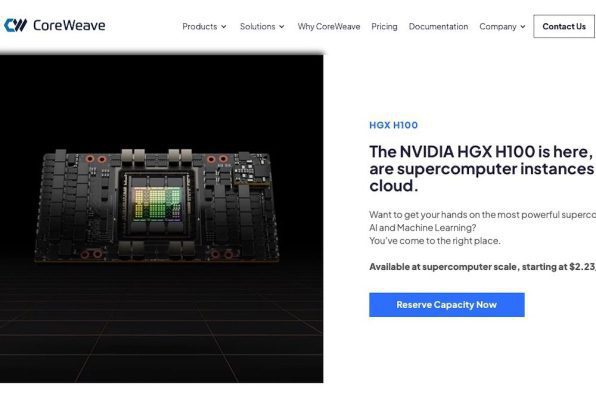Click the HGX H100 blue label
The height and width of the screenshot is (420, 596).
pos(393,125)
